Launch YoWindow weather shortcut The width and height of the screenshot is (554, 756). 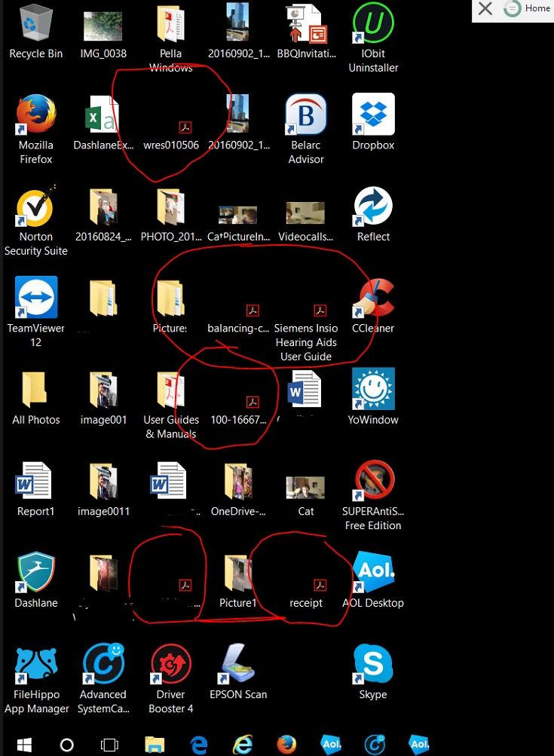(x=373, y=389)
